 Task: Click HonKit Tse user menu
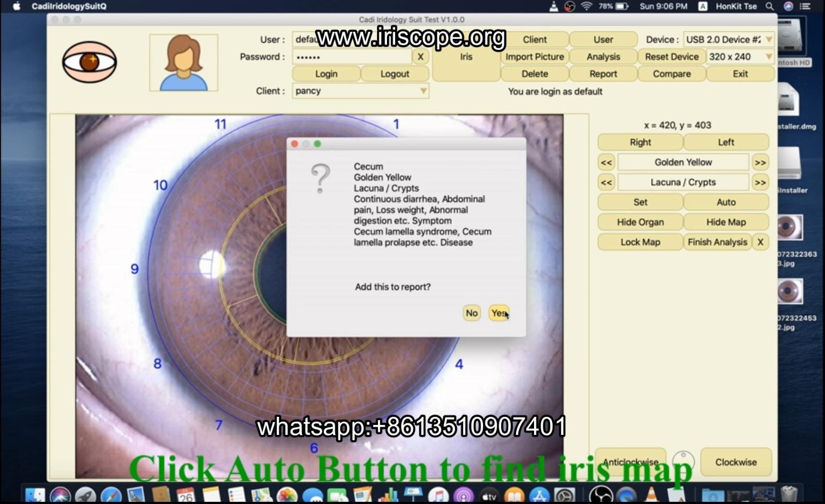click(736, 7)
